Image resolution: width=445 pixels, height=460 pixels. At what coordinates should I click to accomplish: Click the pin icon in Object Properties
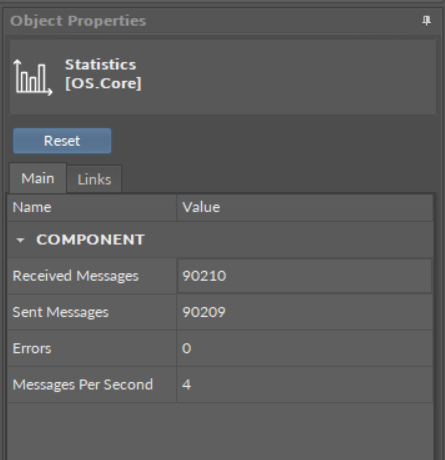tap(426, 21)
